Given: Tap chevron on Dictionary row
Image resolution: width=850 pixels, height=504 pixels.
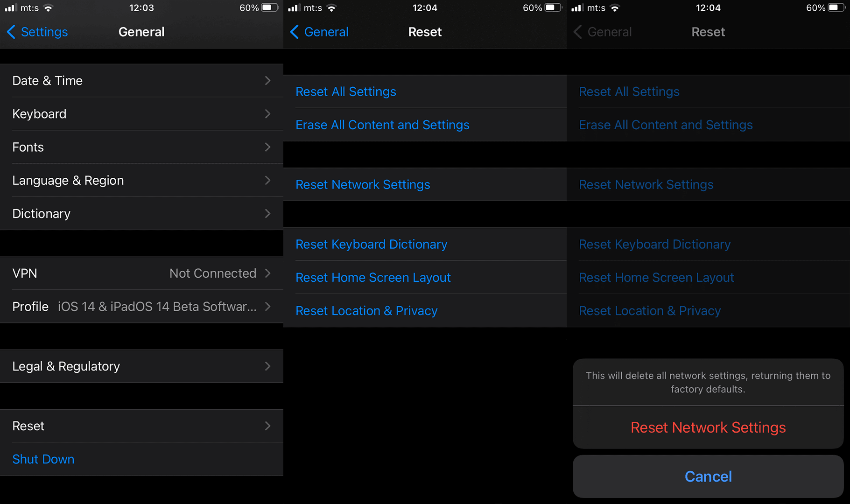Looking at the screenshot, I should click(x=267, y=213).
